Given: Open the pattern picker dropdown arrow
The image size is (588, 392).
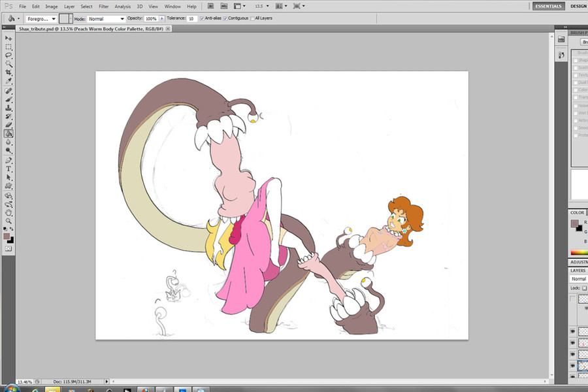Looking at the screenshot, I should (71, 18).
